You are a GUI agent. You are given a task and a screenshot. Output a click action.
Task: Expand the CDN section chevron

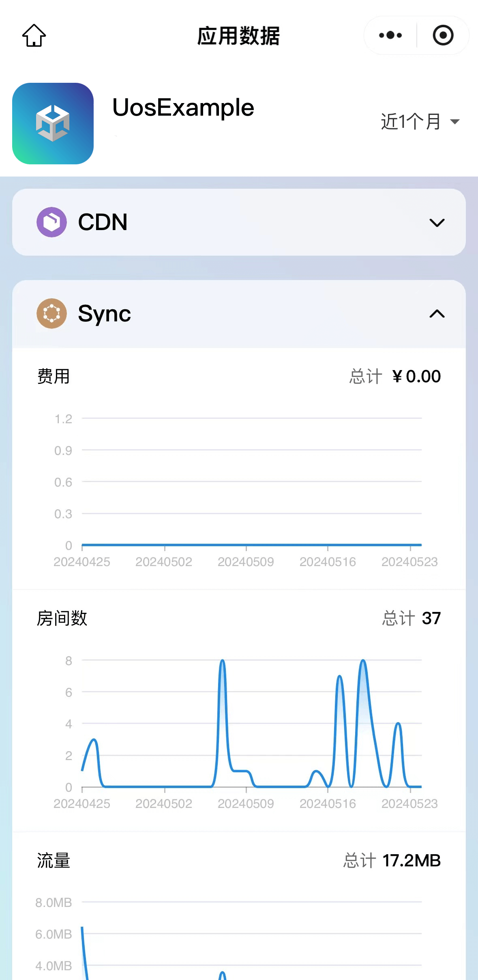[x=437, y=222]
